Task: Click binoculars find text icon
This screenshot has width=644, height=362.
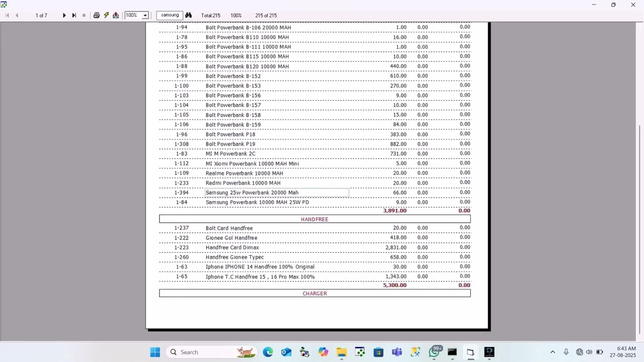Action: (x=189, y=16)
